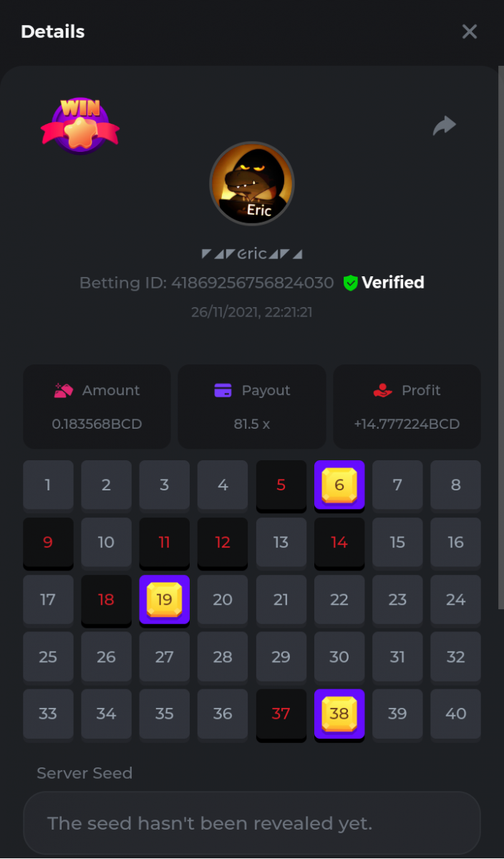Click the Profit hand icon
This screenshot has width=504, height=859.
click(383, 391)
